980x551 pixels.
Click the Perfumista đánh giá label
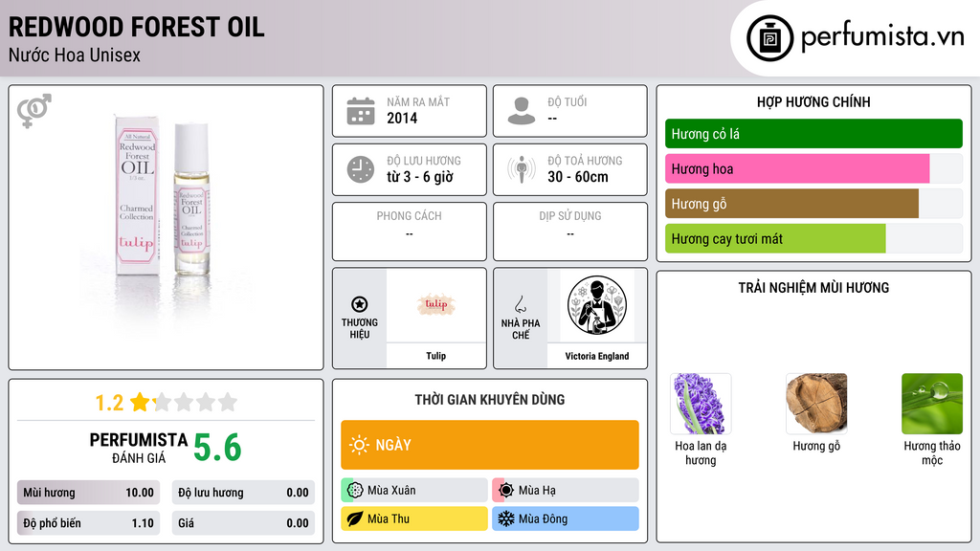tap(139, 448)
